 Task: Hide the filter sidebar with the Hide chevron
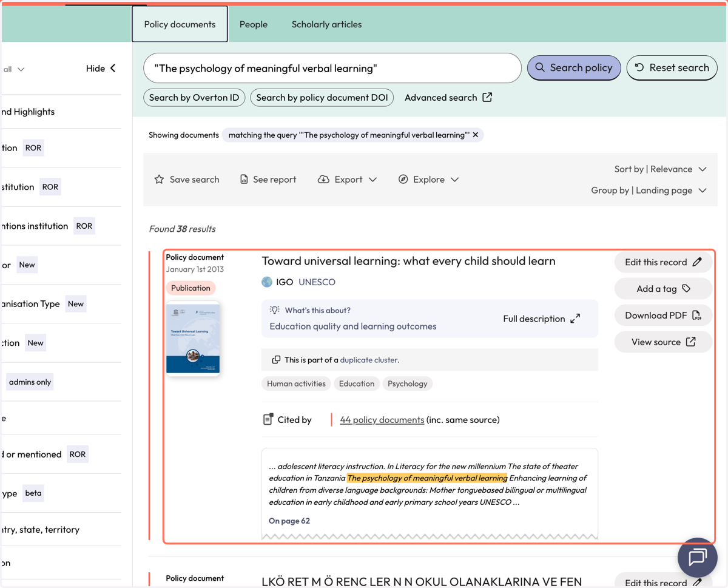[x=101, y=69]
